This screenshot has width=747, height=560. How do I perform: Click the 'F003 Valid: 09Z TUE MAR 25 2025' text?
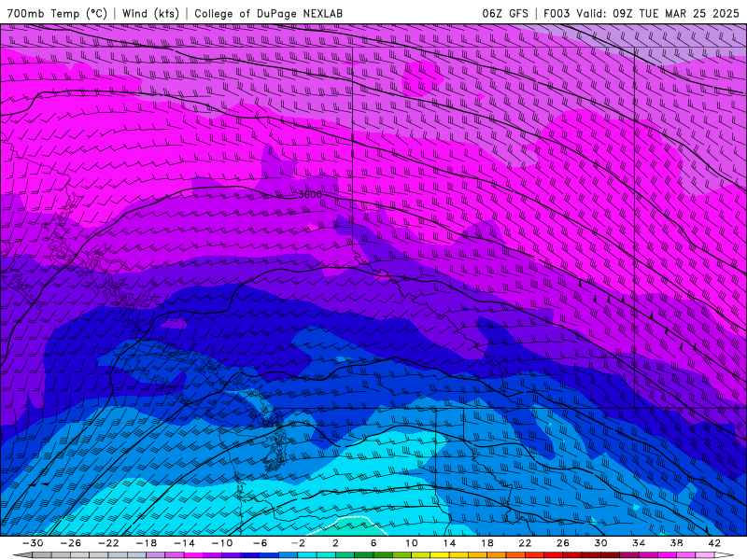coord(641,13)
